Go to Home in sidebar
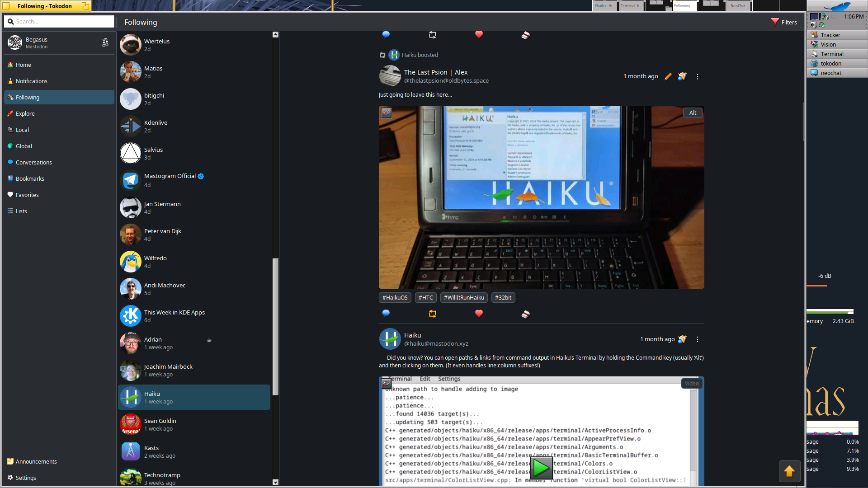Viewport: 868px width, 488px height. click(x=59, y=65)
